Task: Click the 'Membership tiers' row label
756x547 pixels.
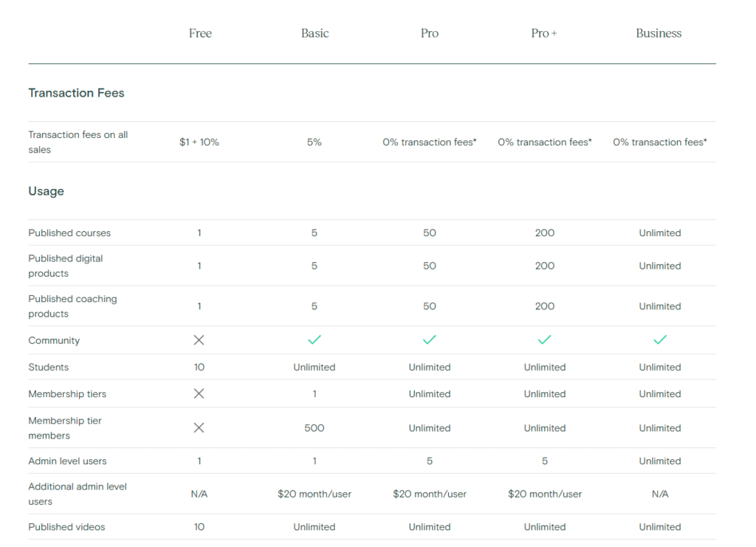Action: click(x=67, y=393)
